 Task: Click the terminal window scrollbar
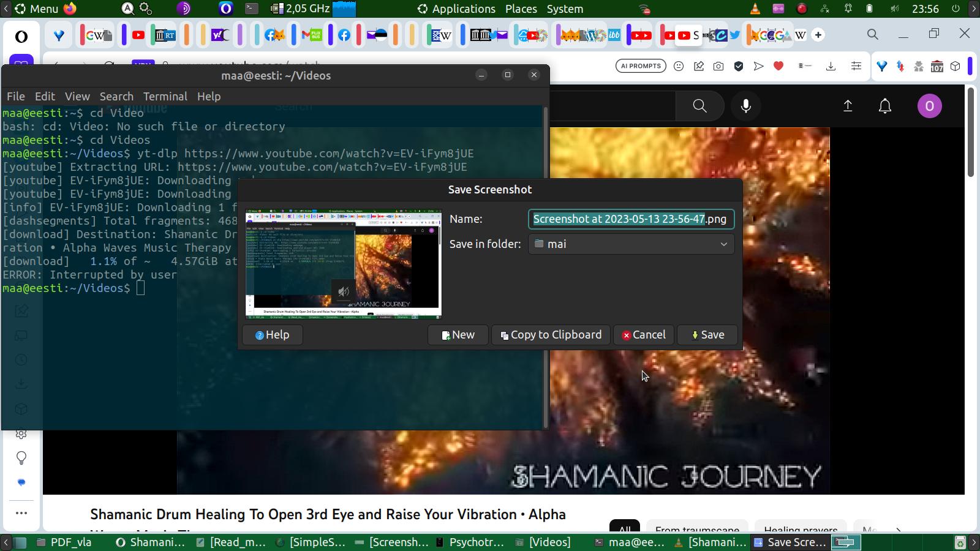(545, 267)
